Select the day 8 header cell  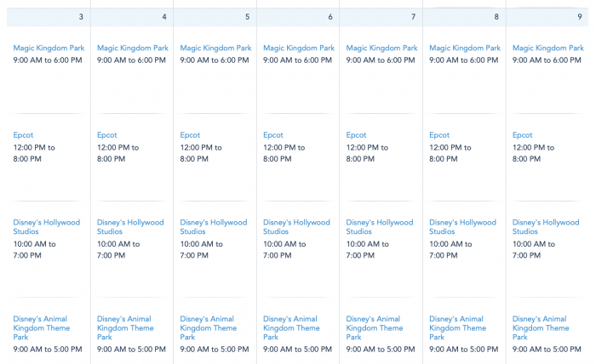(464, 16)
